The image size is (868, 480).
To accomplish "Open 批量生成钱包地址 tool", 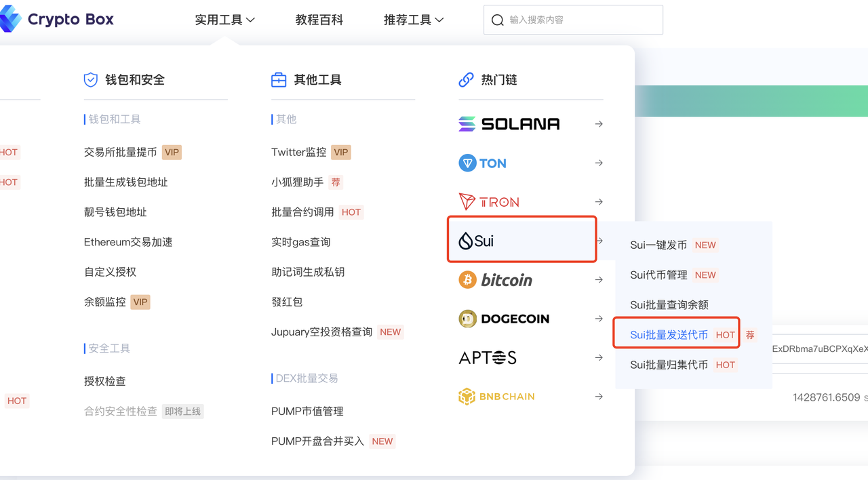I will 125,182.
